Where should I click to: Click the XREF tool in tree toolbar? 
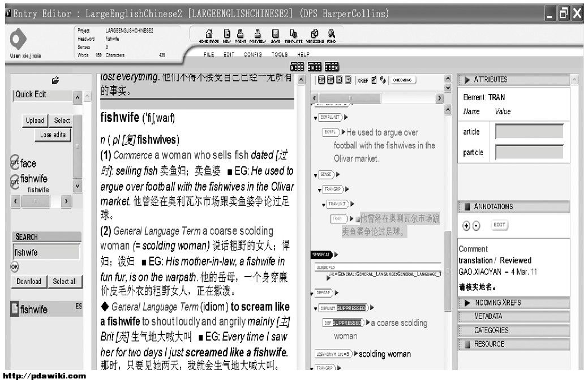coord(363,80)
